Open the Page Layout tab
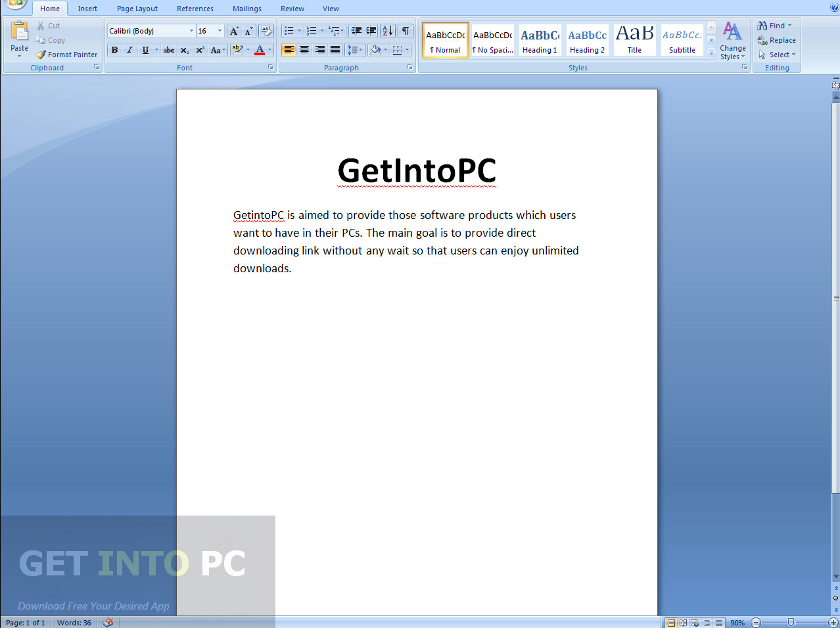Viewport: 840px width, 628px height. 137,9
